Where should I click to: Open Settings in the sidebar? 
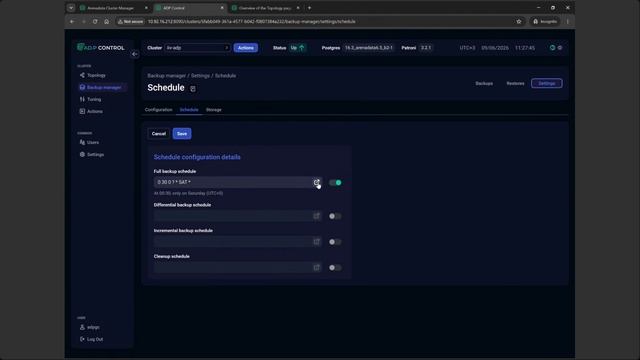point(92,155)
